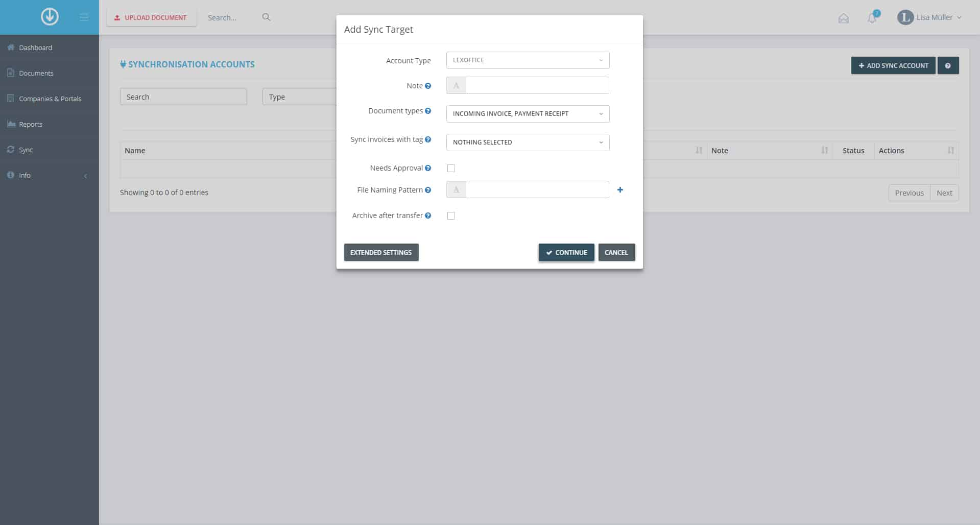
Task: Focus the File Naming Pattern field
Action: [x=537, y=189]
